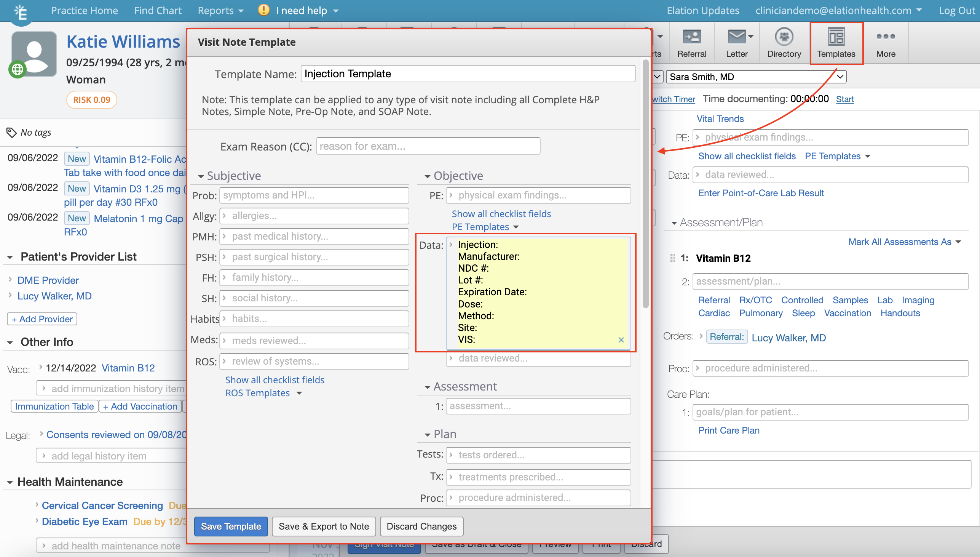
Task: Click the More three-dots icon
Action: pos(885,37)
